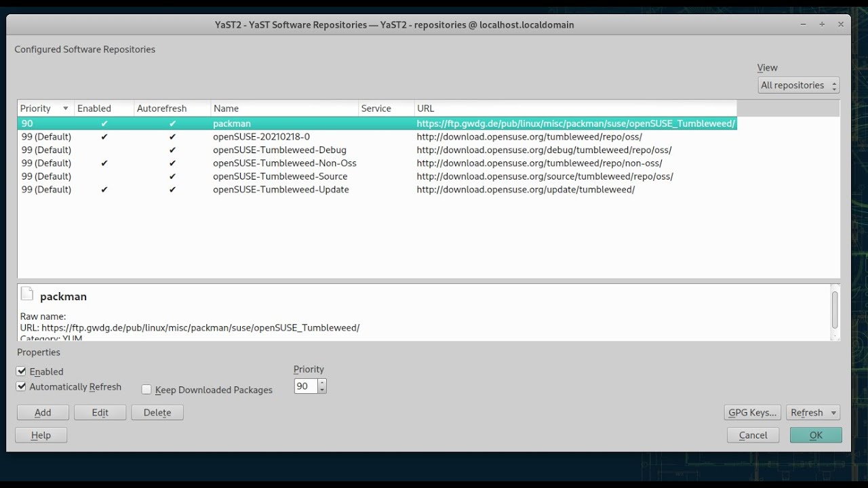Toggle the Automatically Refresh checkbox
The height and width of the screenshot is (488, 868).
click(21, 386)
